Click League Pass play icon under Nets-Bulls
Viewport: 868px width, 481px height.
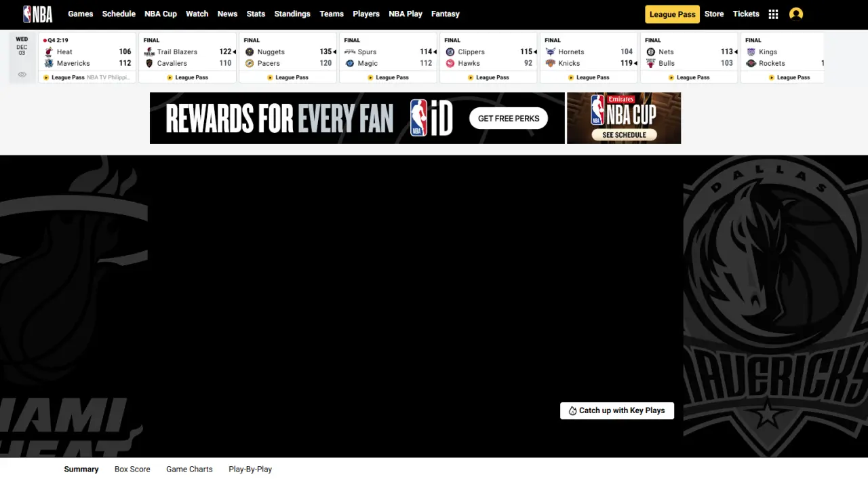pyautogui.click(x=671, y=77)
